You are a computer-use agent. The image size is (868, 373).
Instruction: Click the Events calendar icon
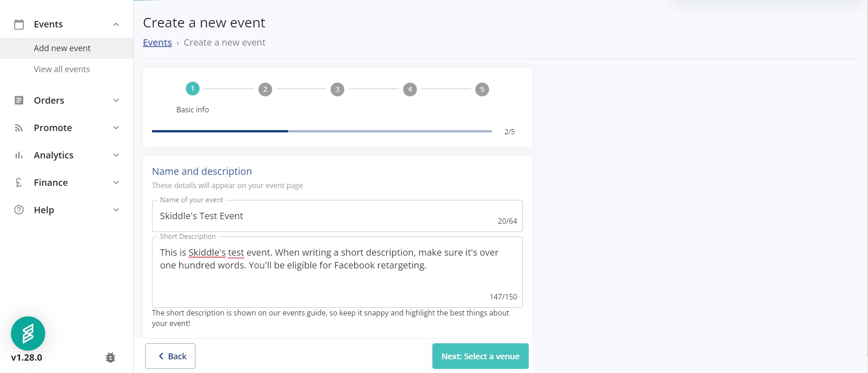click(x=19, y=24)
